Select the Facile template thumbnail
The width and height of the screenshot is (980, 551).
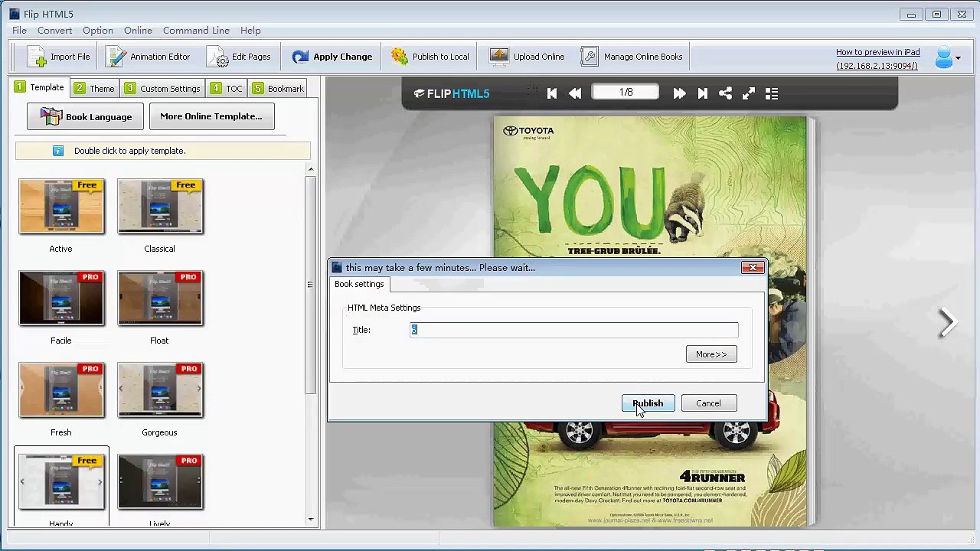[61, 298]
